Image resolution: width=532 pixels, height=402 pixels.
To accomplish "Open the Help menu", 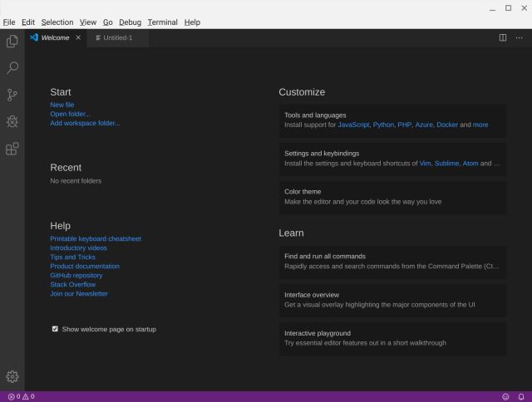I will (192, 22).
